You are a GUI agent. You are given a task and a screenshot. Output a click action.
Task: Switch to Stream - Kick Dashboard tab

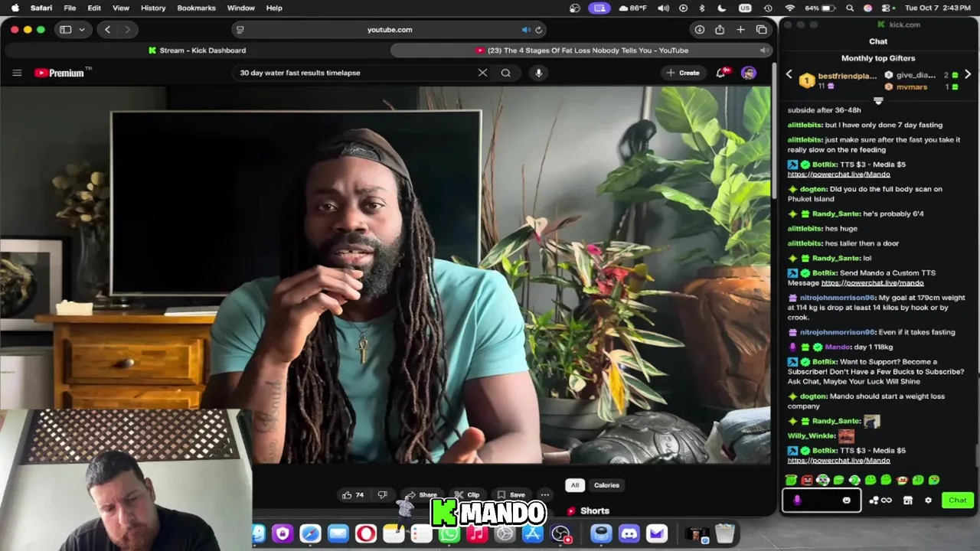coord(197,51)
